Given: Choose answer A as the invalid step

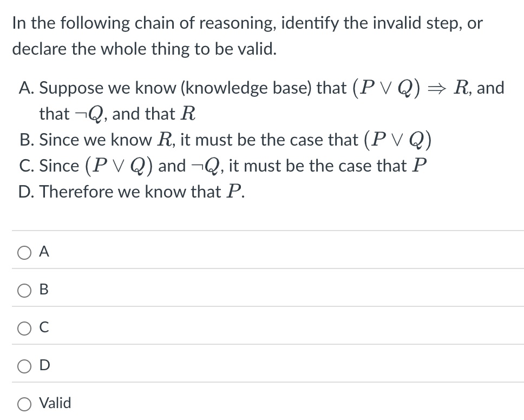Looking at the screenshot, I should [x=24, y=252].
